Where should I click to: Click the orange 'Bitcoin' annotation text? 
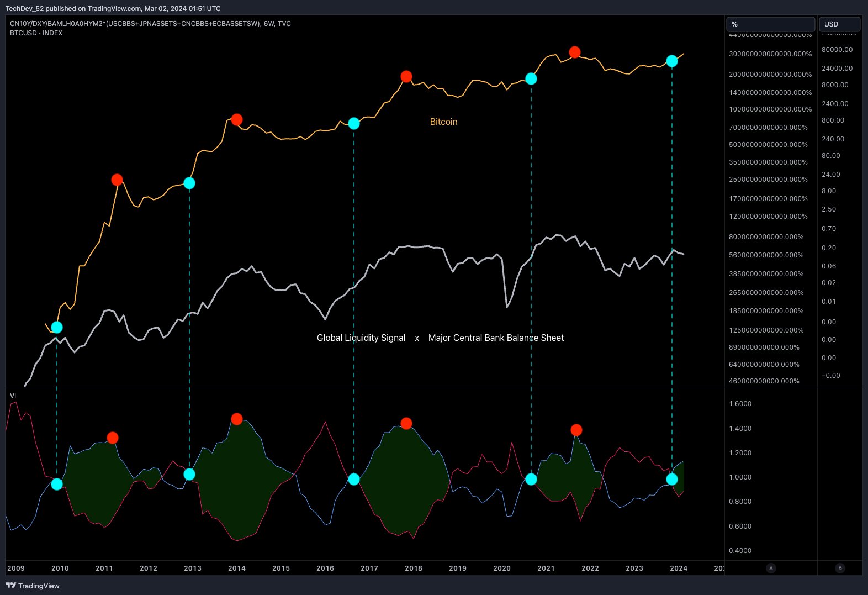tap(443, 122)
